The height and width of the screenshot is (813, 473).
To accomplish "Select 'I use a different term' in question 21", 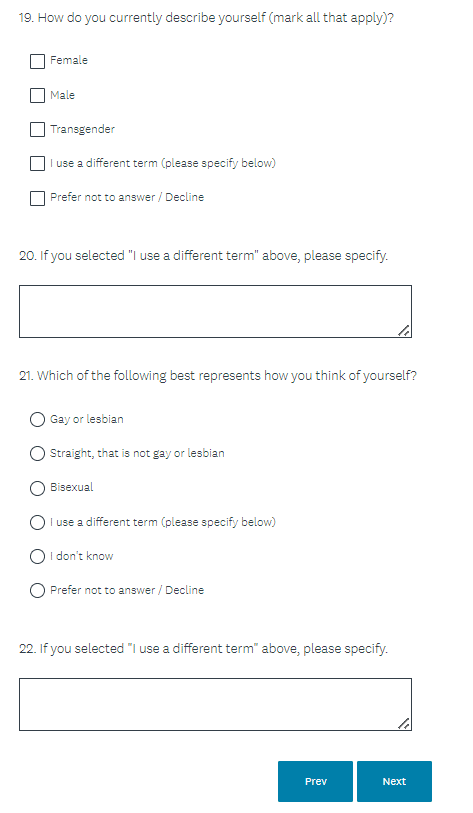I will tap(37, 522).
